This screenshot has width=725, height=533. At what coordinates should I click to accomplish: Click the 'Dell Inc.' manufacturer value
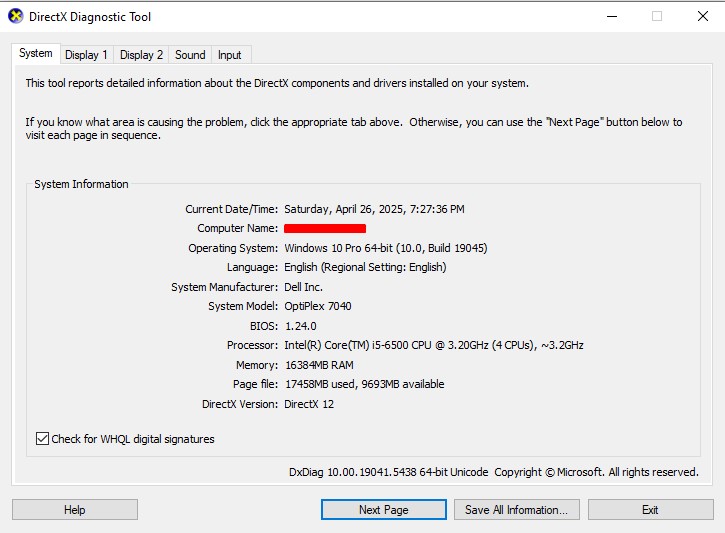(x=303, y=287)
